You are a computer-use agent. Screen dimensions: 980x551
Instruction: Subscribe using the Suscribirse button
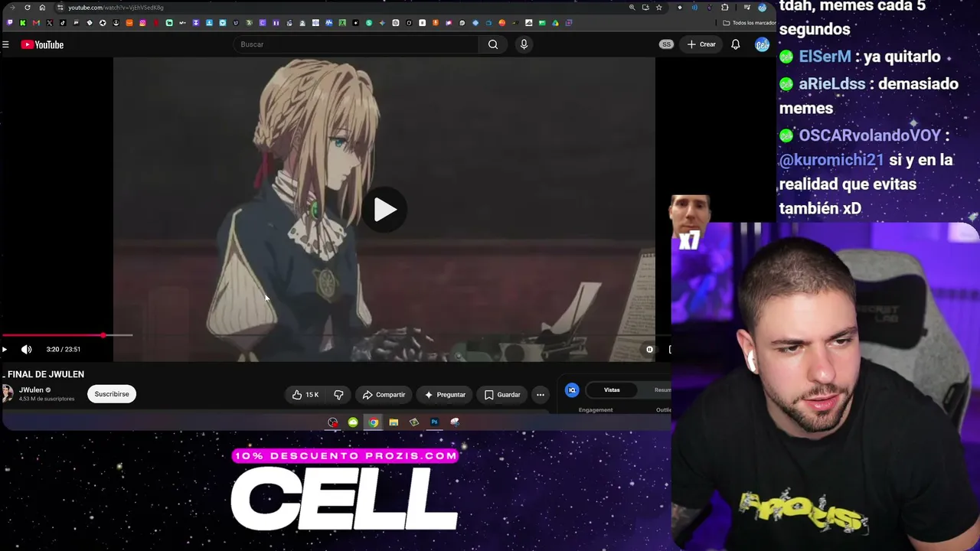click(x=112, y=394)
